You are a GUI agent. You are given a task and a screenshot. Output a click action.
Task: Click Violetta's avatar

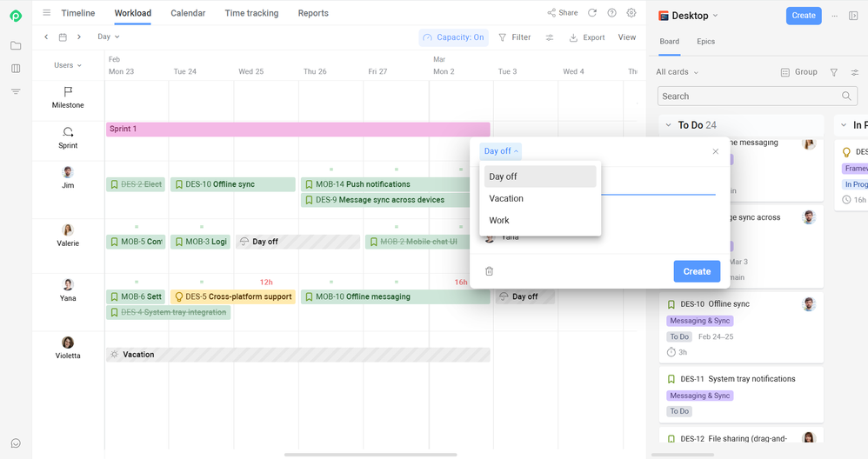coord(68,343)
